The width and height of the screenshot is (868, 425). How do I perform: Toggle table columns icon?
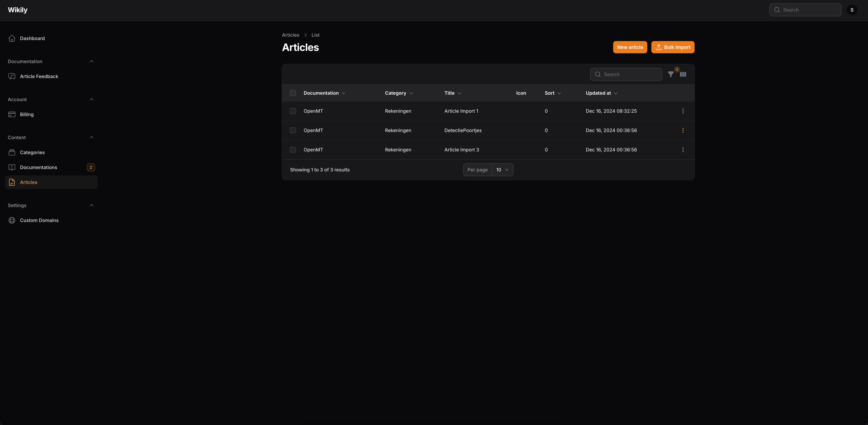pyautogui.click(x=683, y=75)
